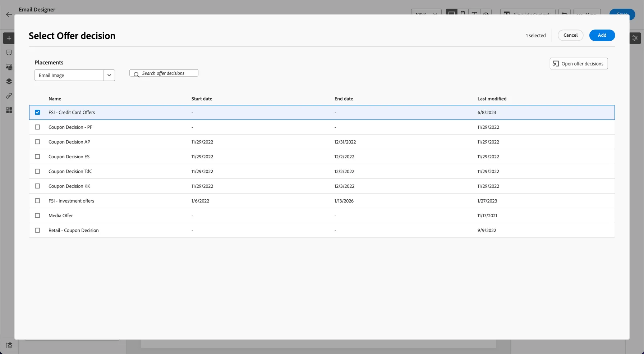This screenshot has width=644, height=354.
Task: Click the 12/31/2022 end date cell
Action: 345,142
